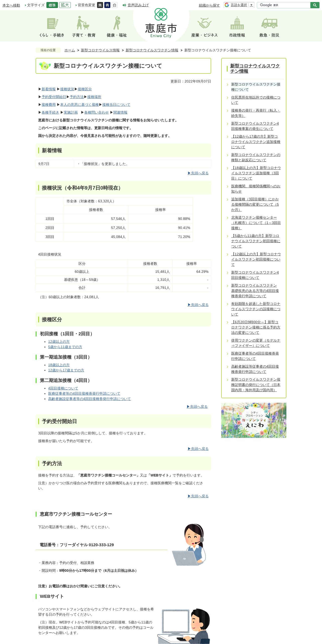The width and height of the screenshot is (322, 644).
Task: Click 先頭へ戻る below 新着情報 table
Action: 198,173
